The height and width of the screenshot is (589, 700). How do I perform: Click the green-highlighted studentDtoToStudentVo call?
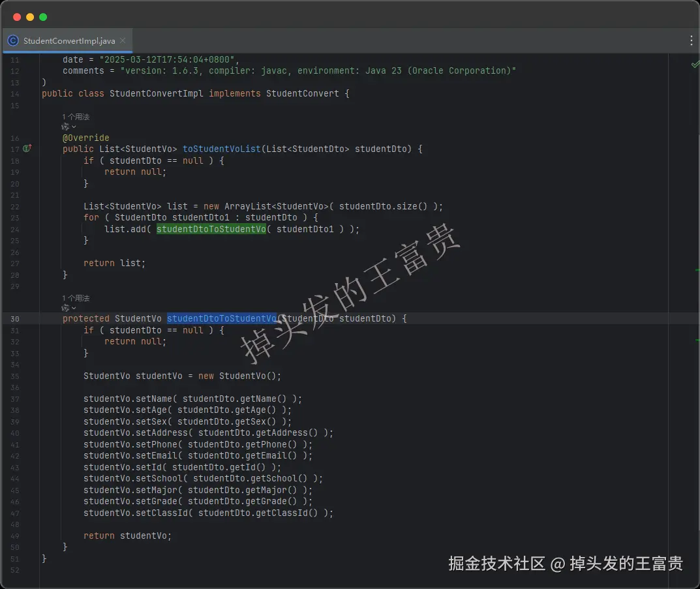tap(211, 229)
